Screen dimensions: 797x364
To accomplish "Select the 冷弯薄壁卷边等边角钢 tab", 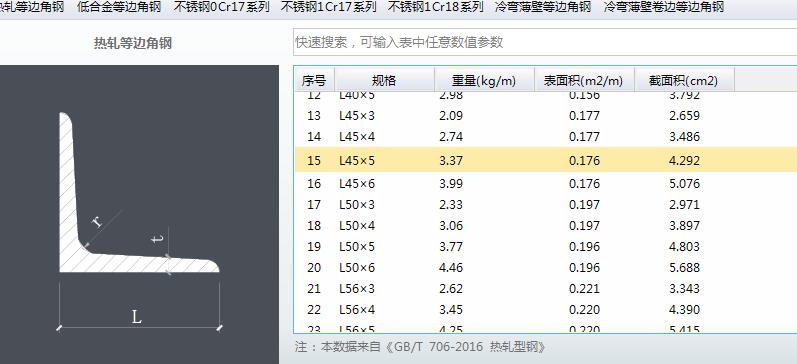I will (x=664, y=7).
